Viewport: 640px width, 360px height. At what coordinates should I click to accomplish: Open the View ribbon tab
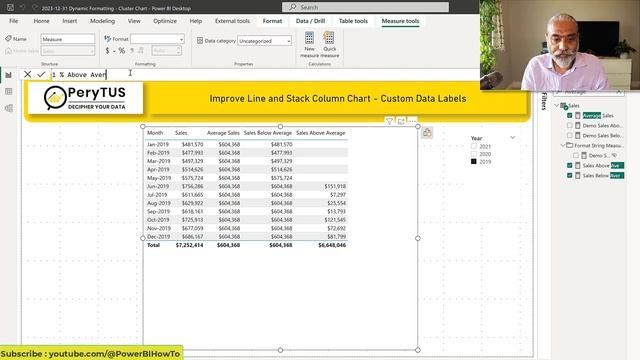click(134, 21)
